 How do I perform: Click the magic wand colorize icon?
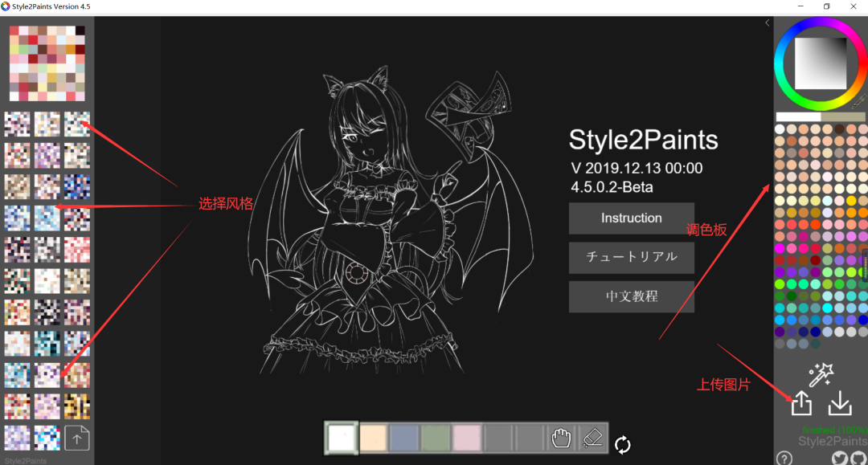821,374
